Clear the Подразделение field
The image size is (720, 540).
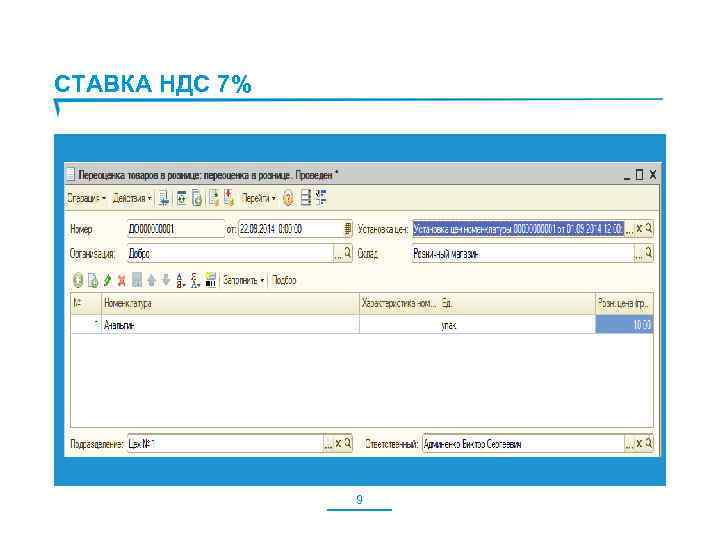[338, 444]
